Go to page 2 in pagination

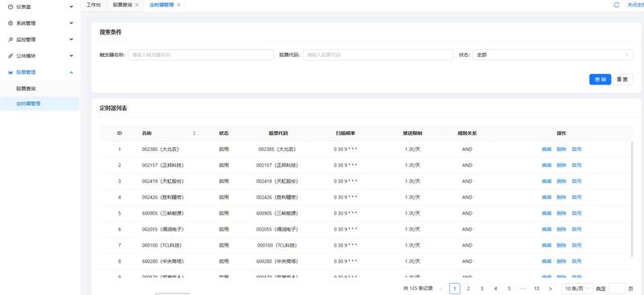coord(469,289)
